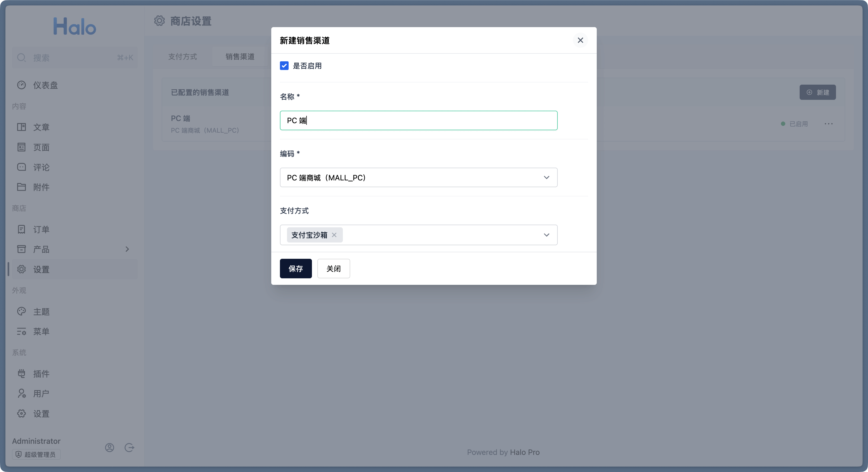Click the logout icon beside Administrator
Image resolution: width=868 pixels, height=472 pixels.
(129, 447)
